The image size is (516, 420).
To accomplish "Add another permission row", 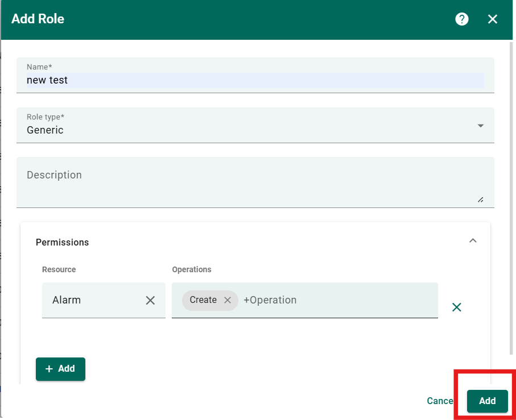I will (60, 369).
